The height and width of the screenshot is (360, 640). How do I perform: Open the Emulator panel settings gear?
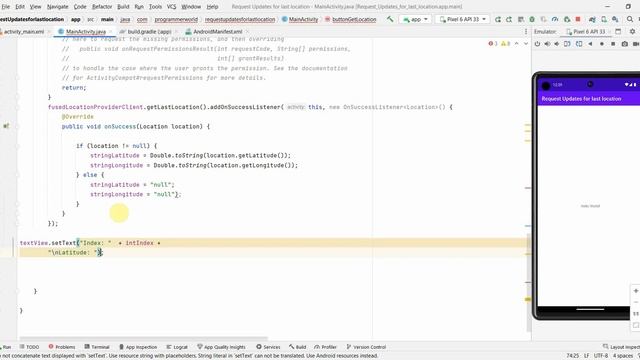[x=632, y=31]
